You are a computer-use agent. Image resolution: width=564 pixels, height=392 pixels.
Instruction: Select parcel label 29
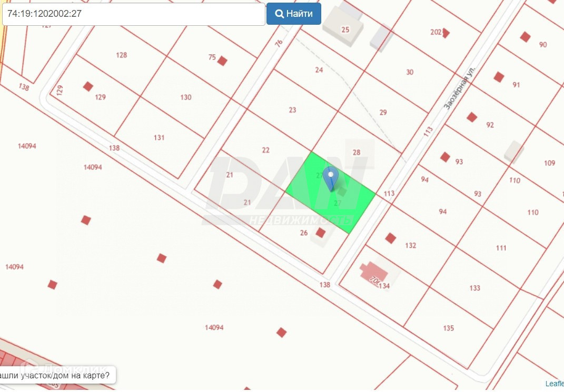(x=383, y=113)
